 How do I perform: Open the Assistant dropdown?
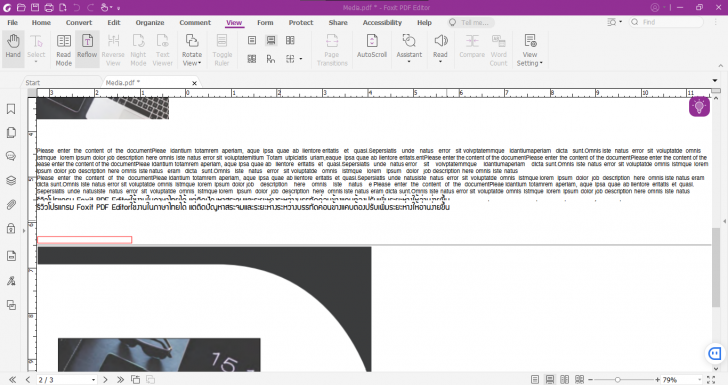(409, 48)
